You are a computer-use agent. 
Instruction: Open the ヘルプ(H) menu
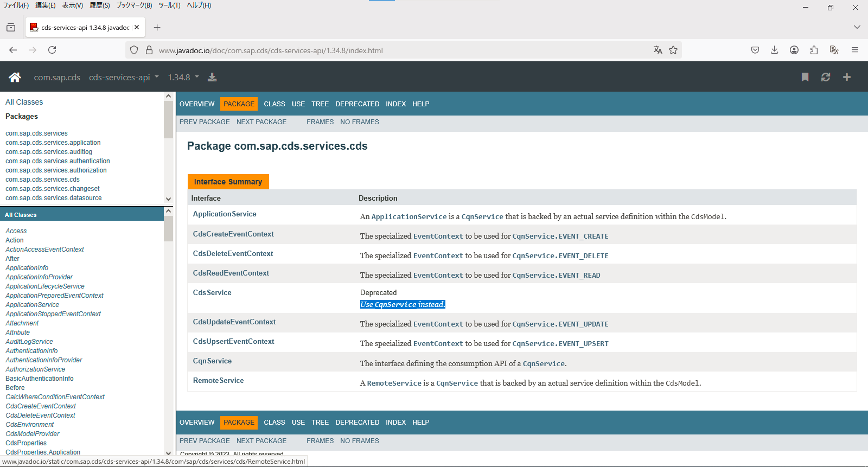(199, 5)
